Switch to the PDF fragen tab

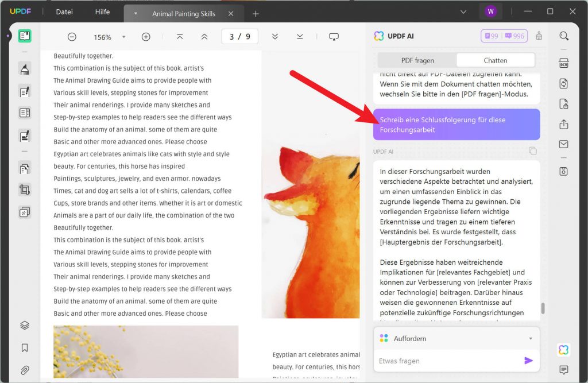pyautogui.click(x=417, y=60)
